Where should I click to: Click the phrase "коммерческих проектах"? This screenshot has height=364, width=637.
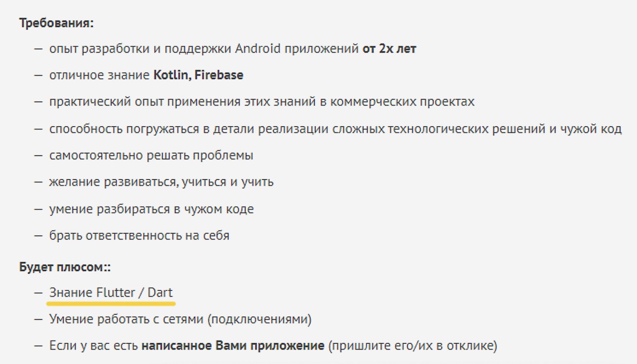pos(402,102)
